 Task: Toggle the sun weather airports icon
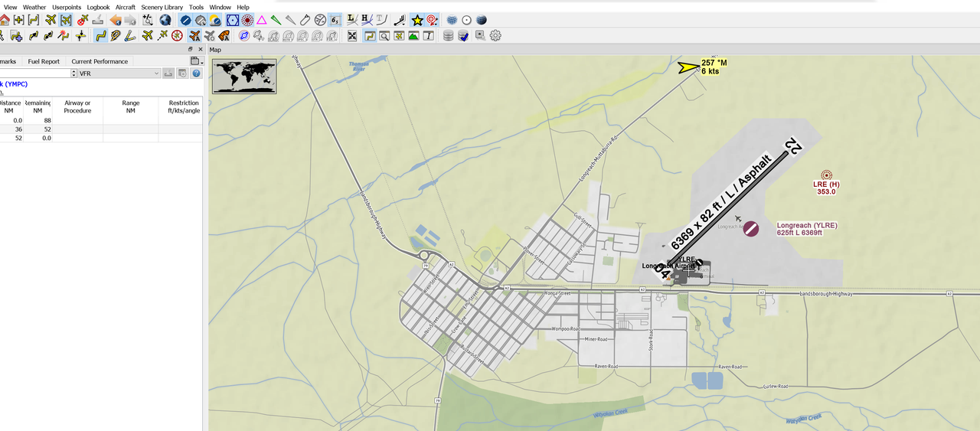214,20
